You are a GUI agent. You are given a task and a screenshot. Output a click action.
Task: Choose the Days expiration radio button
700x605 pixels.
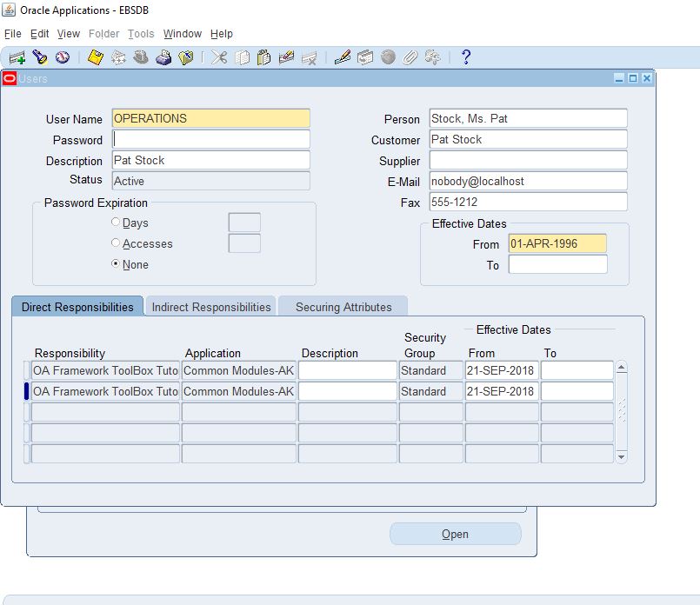pos(114,222)
